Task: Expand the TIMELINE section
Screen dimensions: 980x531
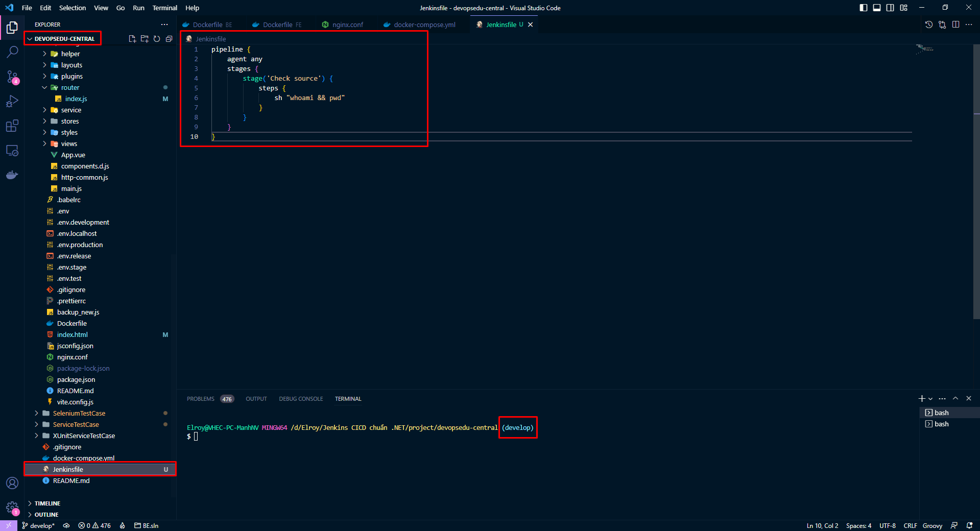Action: pos(47,503)
